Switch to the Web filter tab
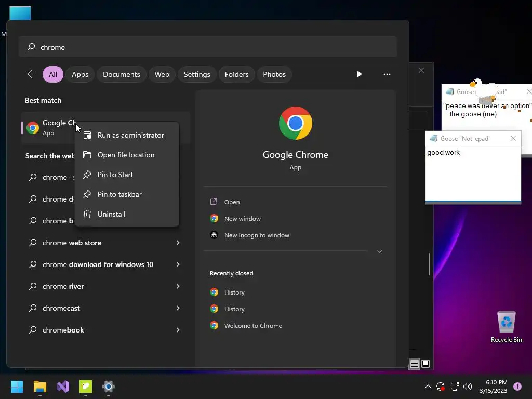This screenshot has width=532, height=399. click(162, 74)
